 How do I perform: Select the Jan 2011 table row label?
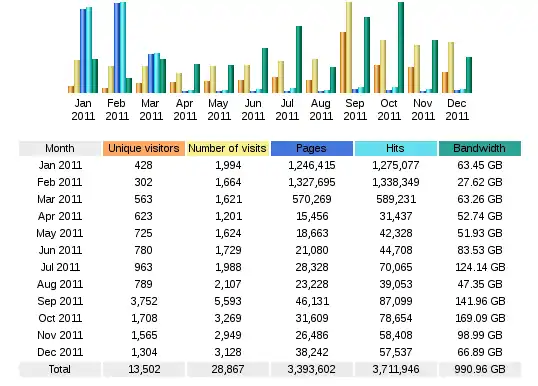pyautogui.click(x=60, y=165)
